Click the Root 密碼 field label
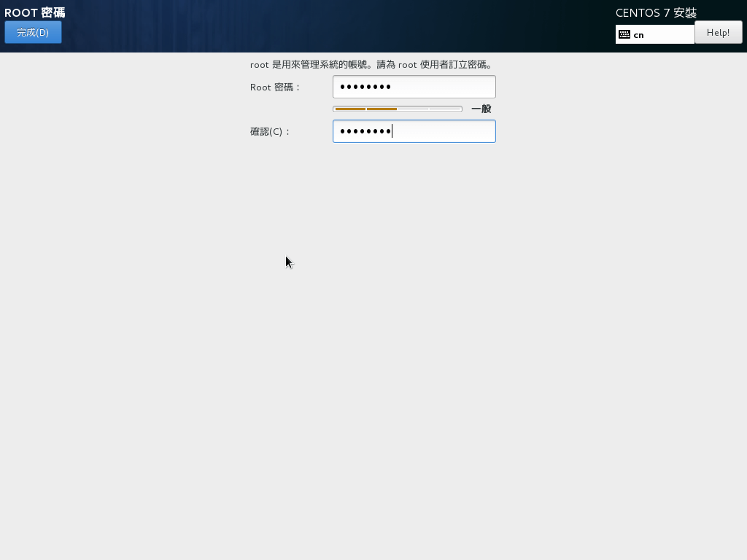The width and height of the screenshot is (747, 560). [x=273, y=87]
